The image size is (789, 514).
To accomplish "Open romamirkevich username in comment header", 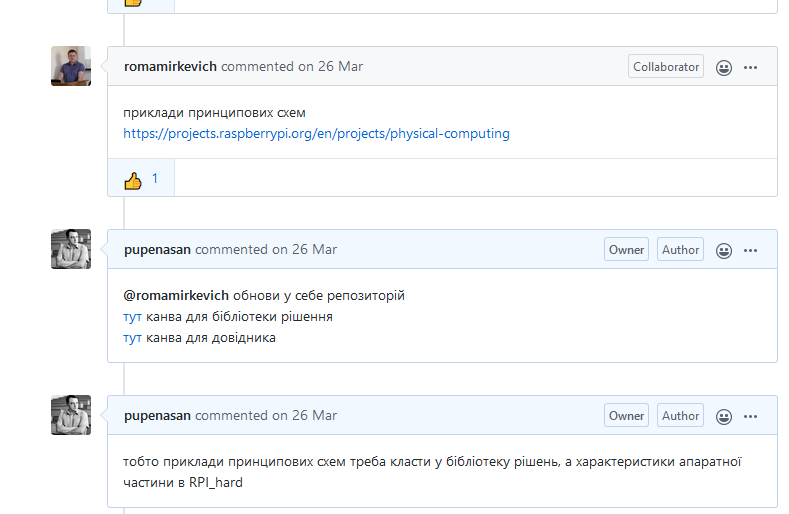I will pos(170,67).
